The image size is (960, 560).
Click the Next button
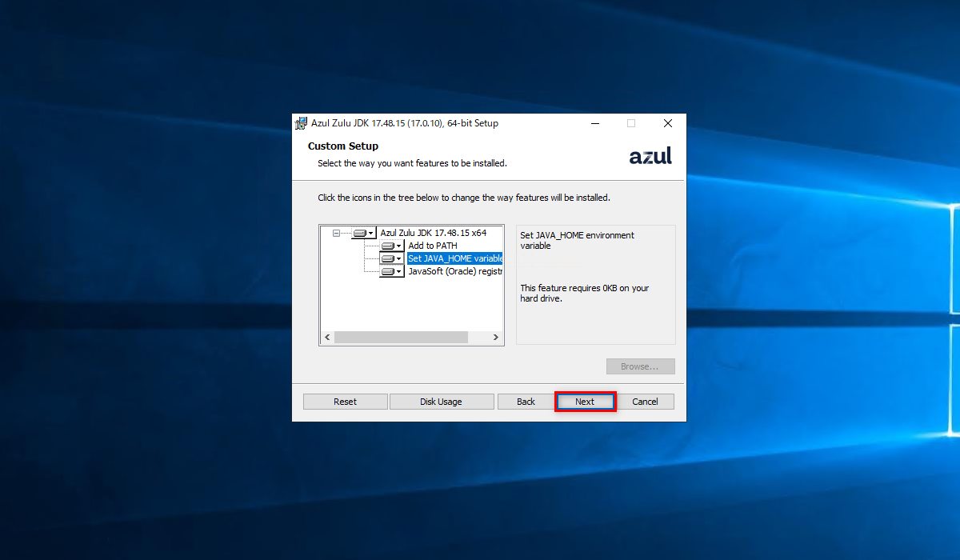coord(585,402)
